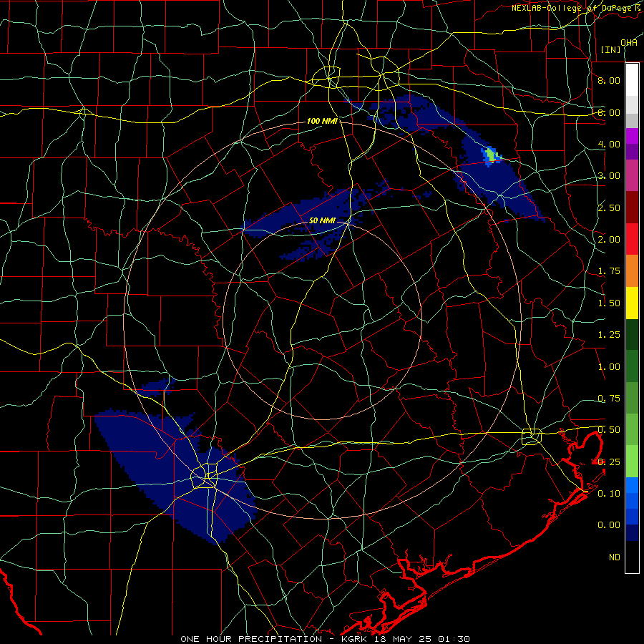Click the 50 NMI range ring label
This screenshot has height=644, width=644.
tap(323, 220)
